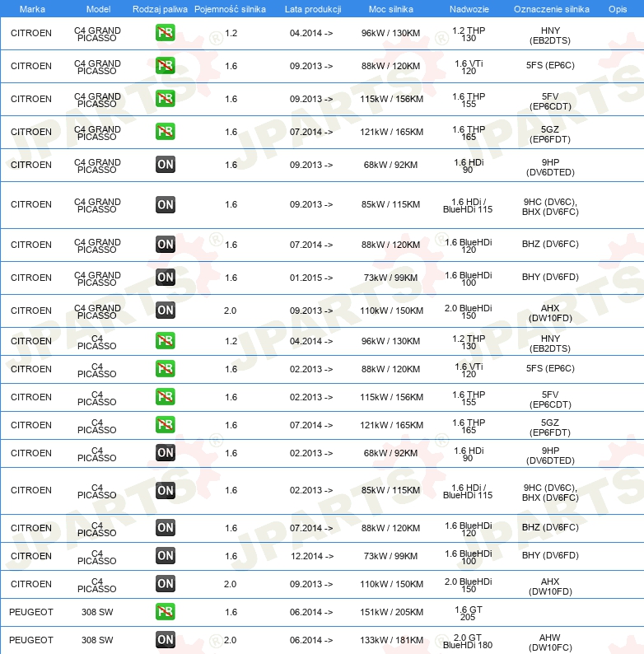Click the 12.2014 production date cell
This screenshot has width=644, height=654.
point(311,556)
